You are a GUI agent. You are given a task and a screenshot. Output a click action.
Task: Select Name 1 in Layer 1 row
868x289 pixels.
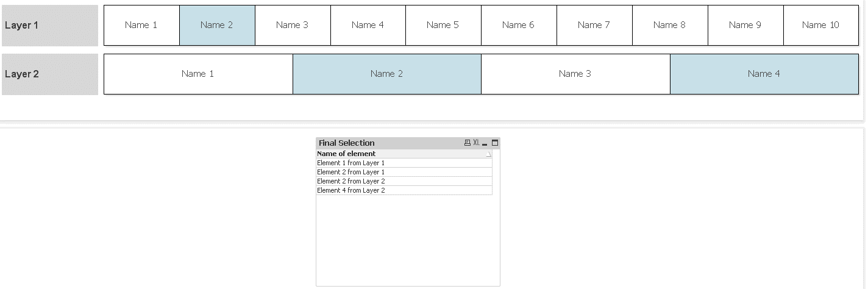(x=141, y=26)
